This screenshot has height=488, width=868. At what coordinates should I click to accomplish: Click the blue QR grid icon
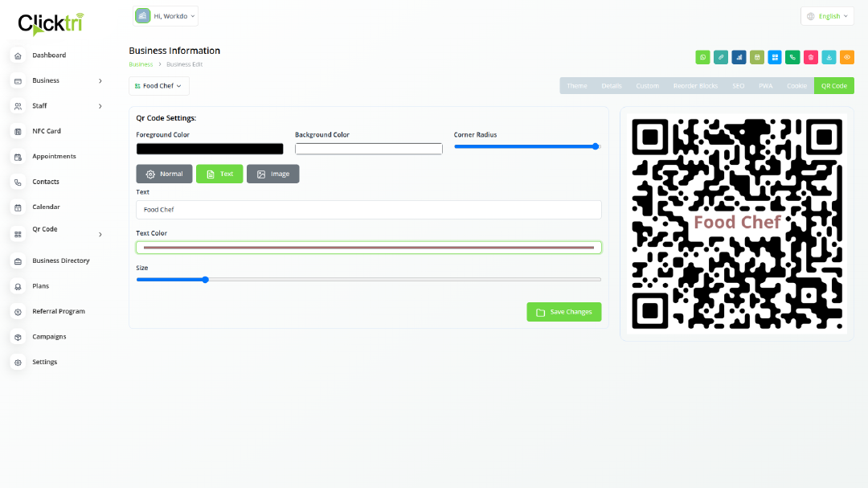[x=775, y=57]
